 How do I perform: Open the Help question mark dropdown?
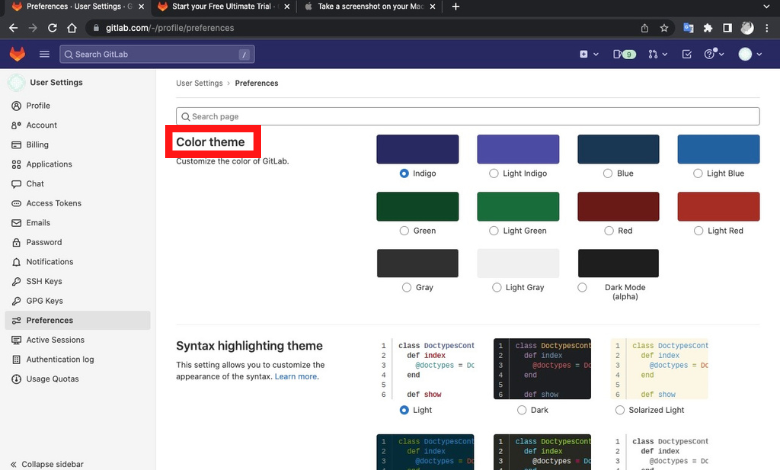(x=714, y=54)
